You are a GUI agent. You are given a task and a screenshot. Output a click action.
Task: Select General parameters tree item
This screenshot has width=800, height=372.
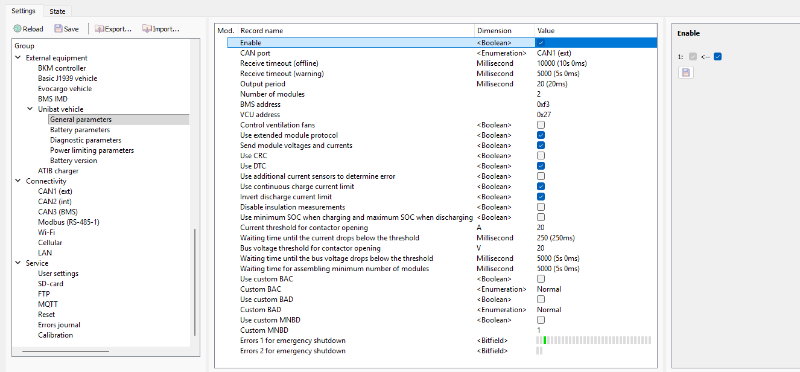tap(81, 119)
